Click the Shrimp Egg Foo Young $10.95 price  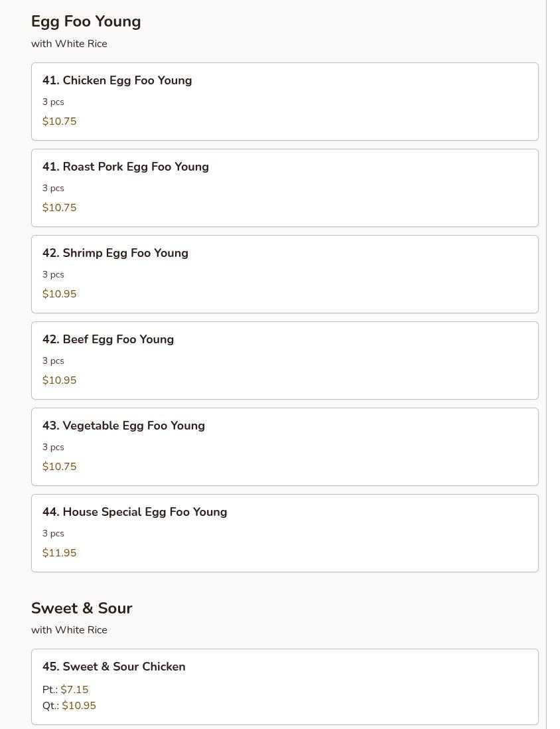59,294
